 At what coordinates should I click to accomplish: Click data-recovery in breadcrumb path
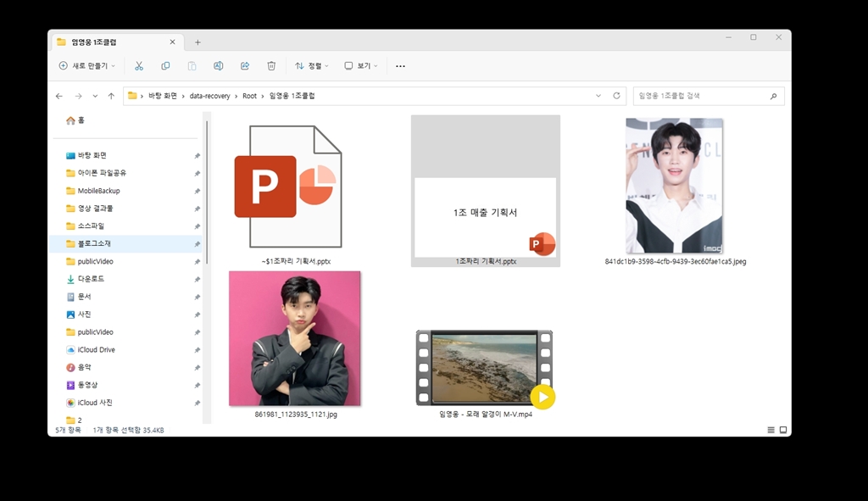point(210,96)
